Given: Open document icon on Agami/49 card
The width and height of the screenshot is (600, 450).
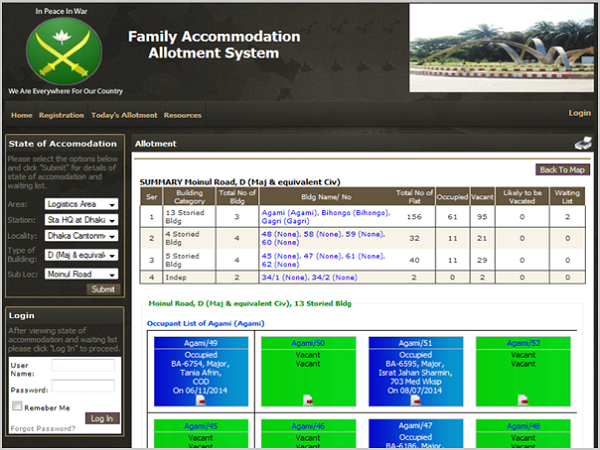Looking at the screenshot, I should 201,400.
